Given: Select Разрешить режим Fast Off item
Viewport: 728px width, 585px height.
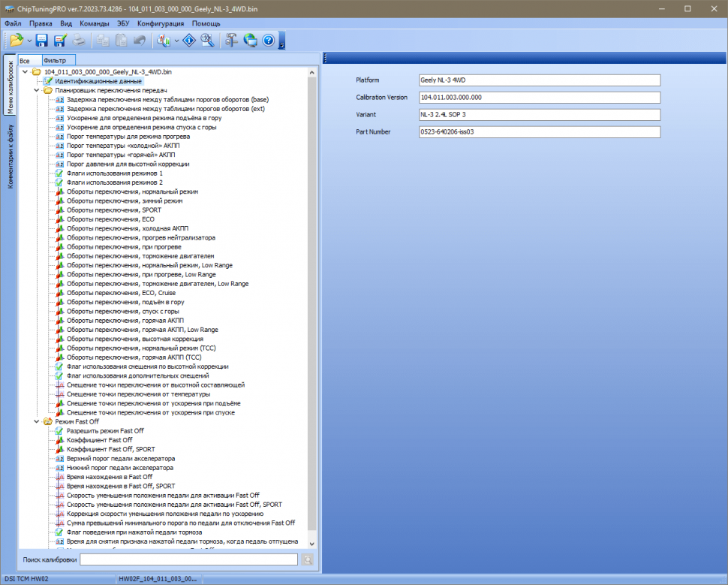Looking at the screenshot, I should click(x=105, y=431).
